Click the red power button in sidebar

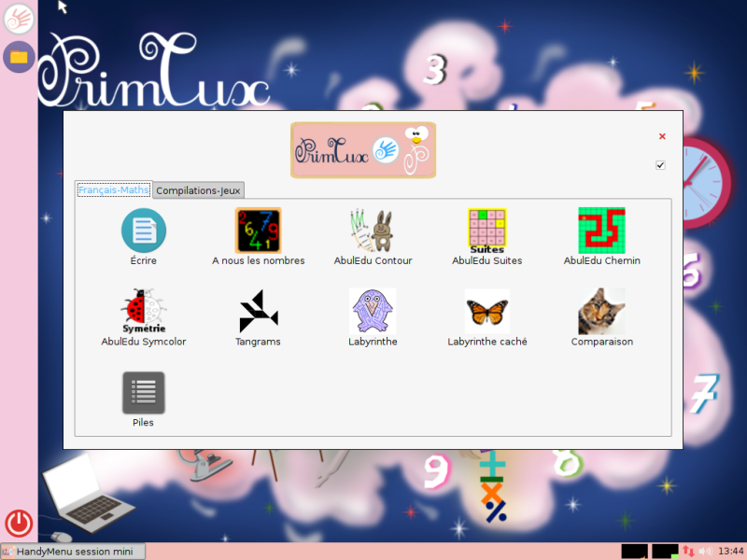tap(19, 523)
